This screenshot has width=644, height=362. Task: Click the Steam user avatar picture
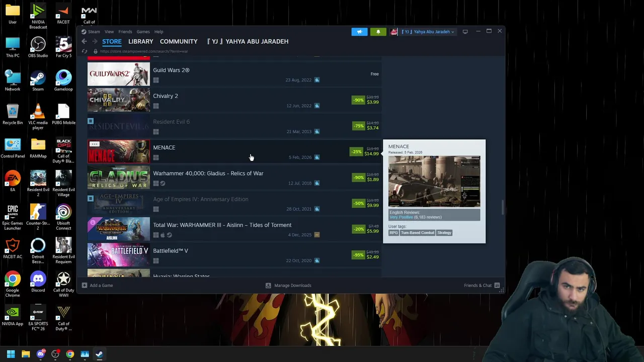pyautogui.click(x=394, y=32)
